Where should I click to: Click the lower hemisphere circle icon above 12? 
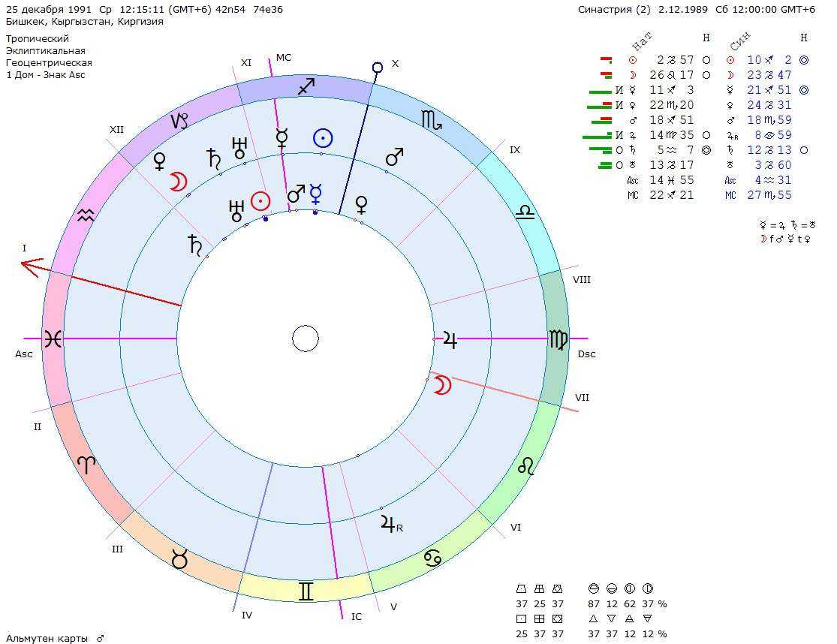(612, 589)
